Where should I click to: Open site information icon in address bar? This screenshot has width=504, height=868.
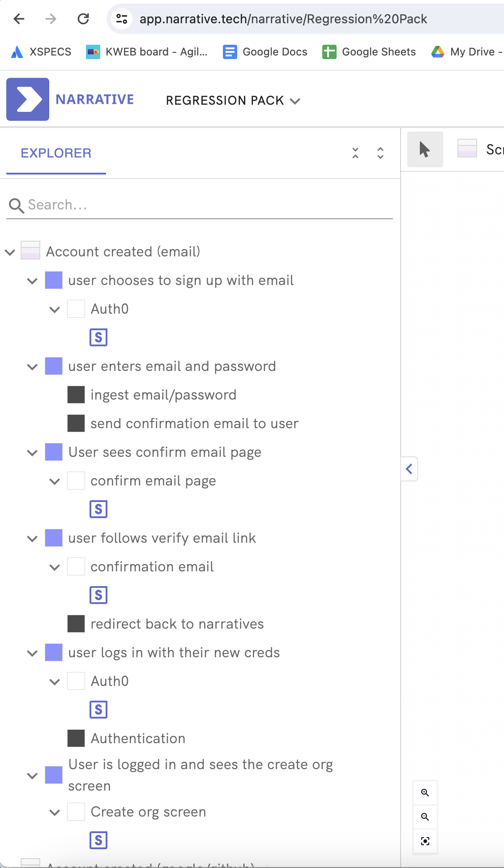pyautogui.click(x=122, y=19)
